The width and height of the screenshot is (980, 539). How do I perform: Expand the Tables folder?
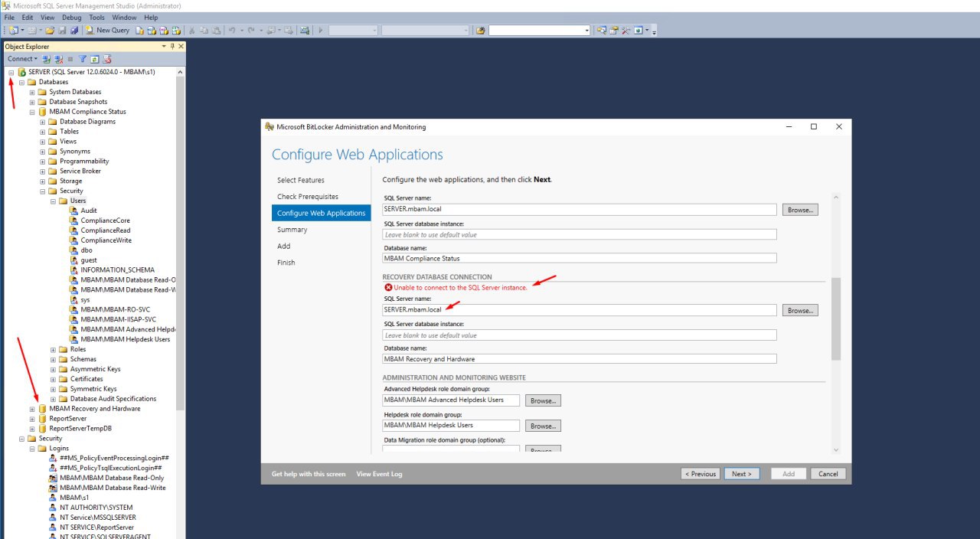click(x=43, y=132)
